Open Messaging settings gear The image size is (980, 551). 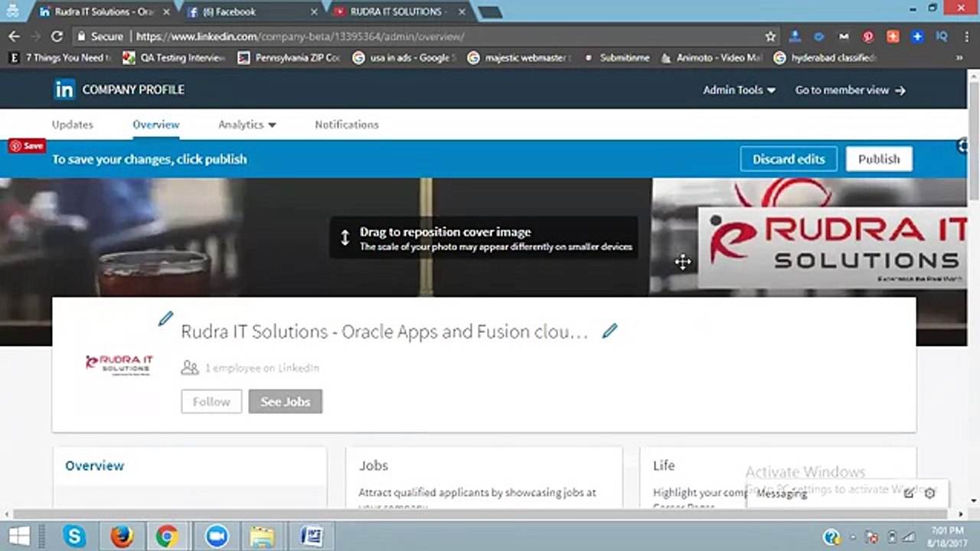[x=929, y=494]
